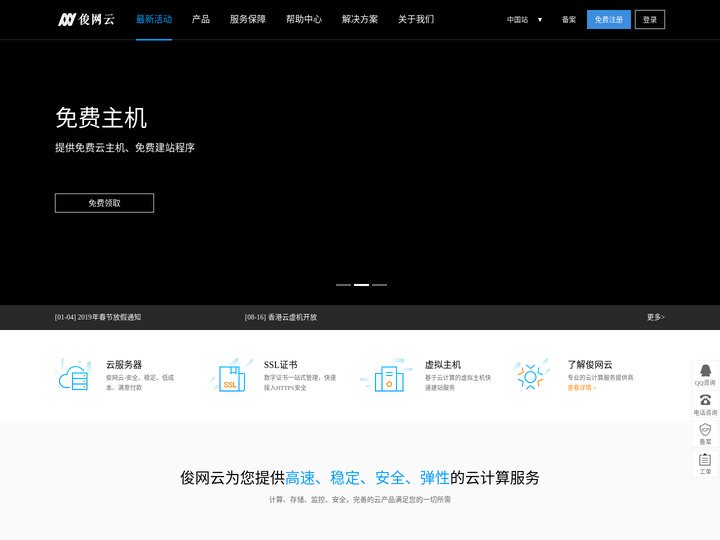The width and height of the screenshot is (720, 540).
Task: Click the 免费主机 banner heading
Action: tap(101, 118)
